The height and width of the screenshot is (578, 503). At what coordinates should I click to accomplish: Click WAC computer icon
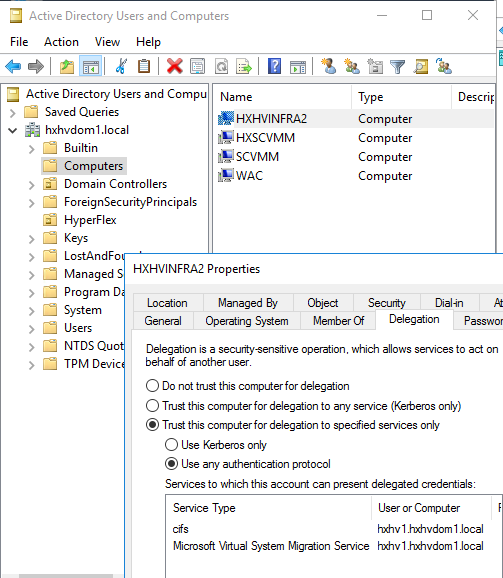point(226,175)
